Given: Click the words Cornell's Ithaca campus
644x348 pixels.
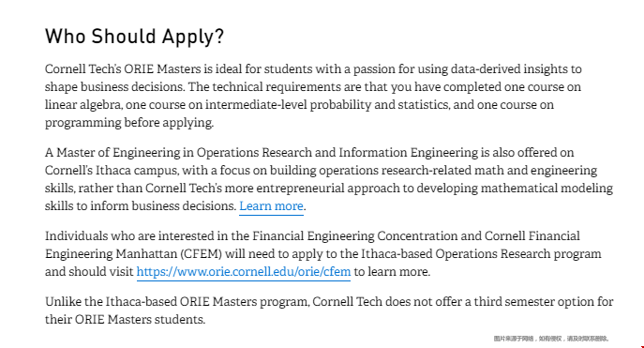Looking at the screenshot, I should (x=112, y=170).
